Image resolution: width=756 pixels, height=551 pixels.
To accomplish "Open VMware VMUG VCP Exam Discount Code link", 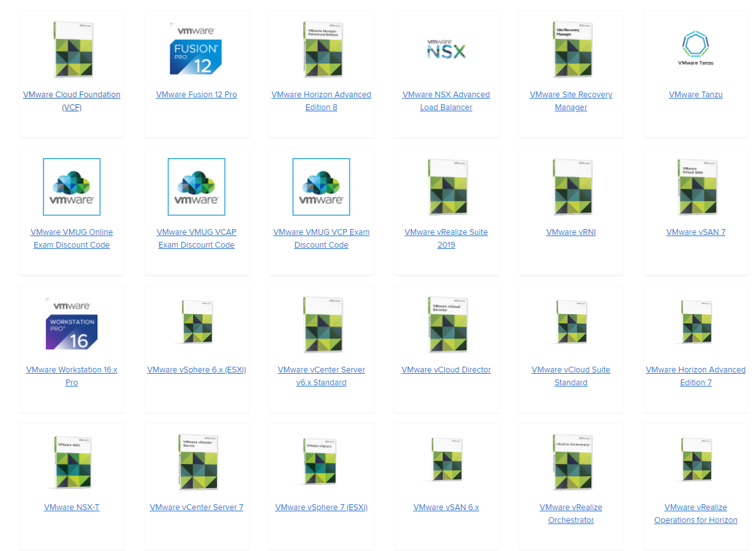I will 321,238.
